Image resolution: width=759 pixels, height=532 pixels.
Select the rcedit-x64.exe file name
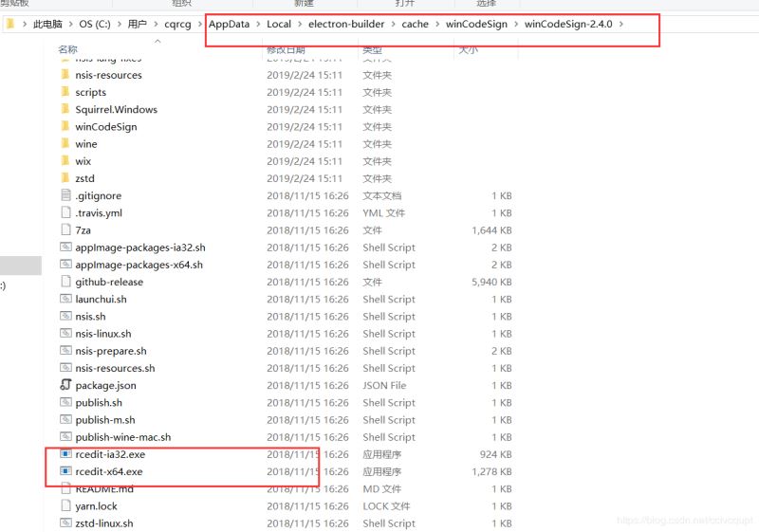pos(109,471)
